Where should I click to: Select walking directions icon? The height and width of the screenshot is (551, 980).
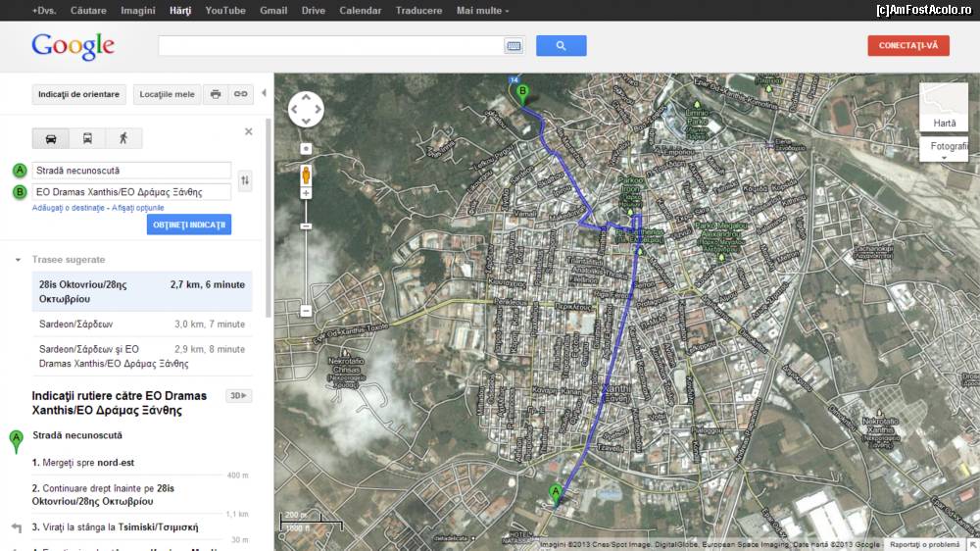[x=123, y=138]
